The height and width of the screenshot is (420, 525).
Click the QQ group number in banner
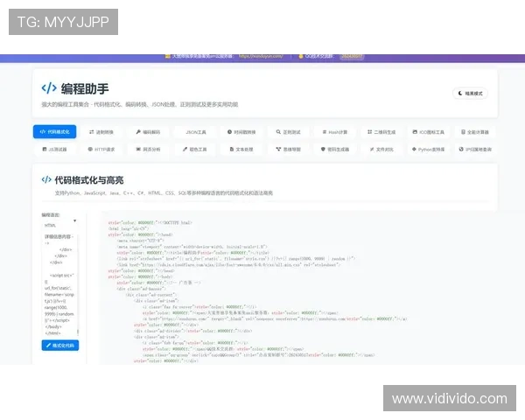351,57
